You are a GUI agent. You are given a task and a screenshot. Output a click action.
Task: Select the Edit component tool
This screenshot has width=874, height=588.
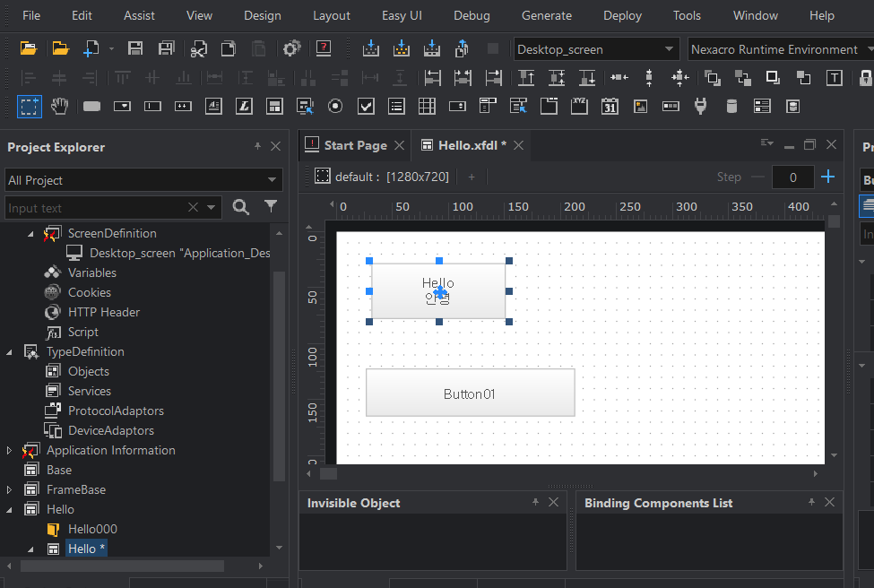152,106
